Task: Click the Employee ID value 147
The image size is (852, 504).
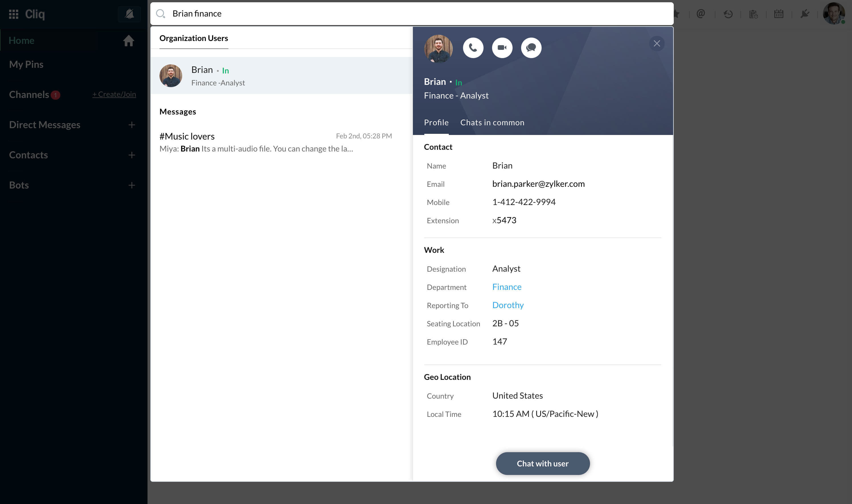Action: click(x=500, y=342)
